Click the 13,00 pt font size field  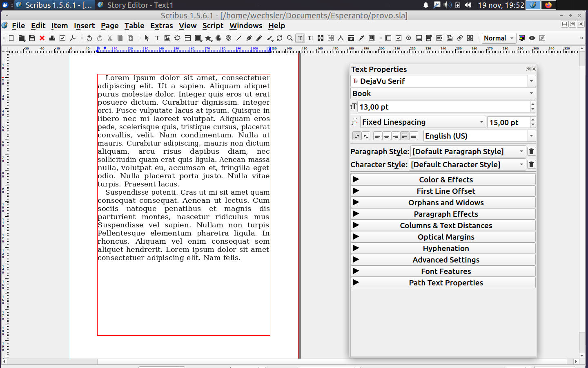[x=443, y=107]
